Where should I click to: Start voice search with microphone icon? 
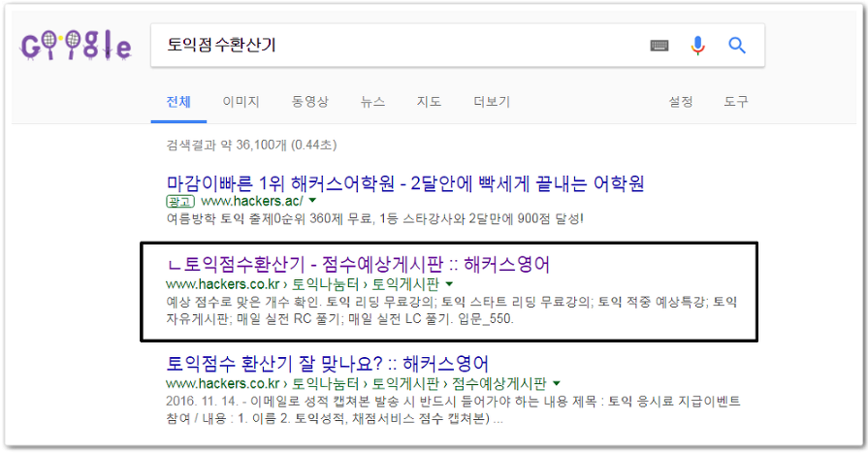697,46
